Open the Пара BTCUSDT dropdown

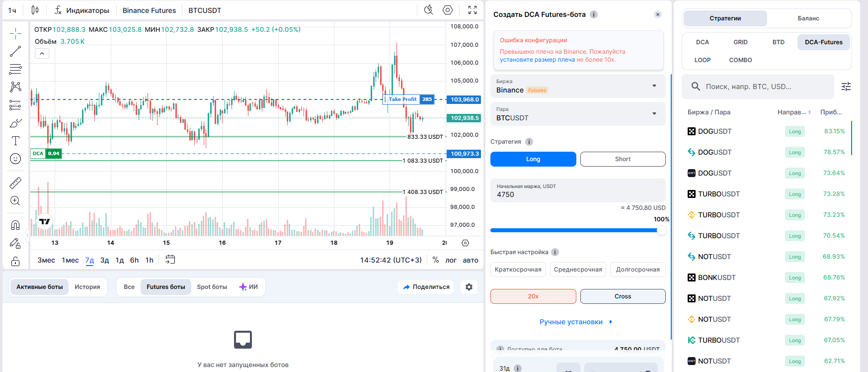[x=578, y=114]
